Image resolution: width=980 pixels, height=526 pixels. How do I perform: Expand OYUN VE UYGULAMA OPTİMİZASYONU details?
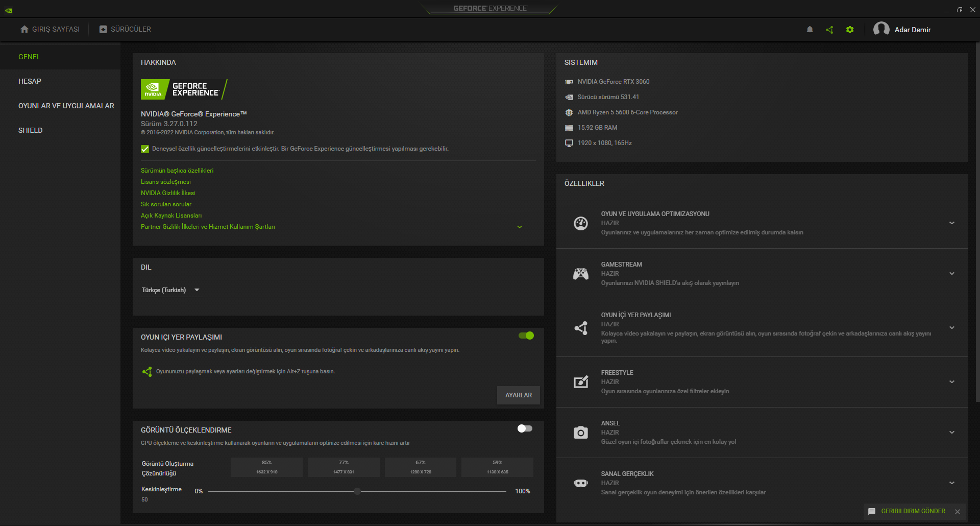[952, 223]
